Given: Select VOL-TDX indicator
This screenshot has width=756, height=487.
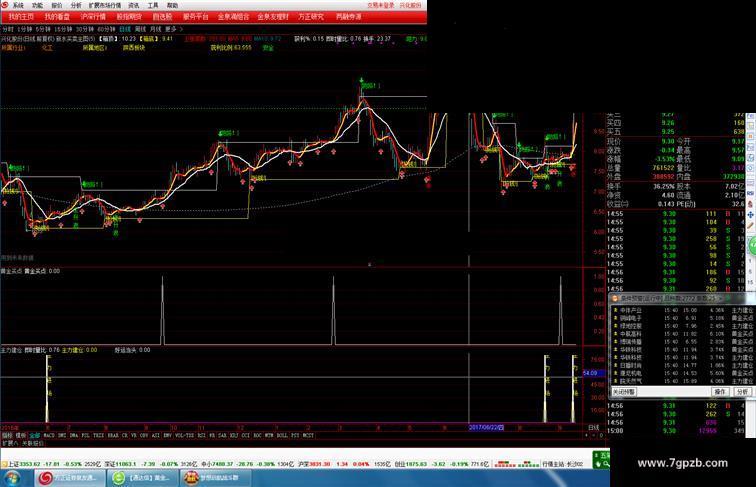Looking at the screenshot, I should (184, 435).
